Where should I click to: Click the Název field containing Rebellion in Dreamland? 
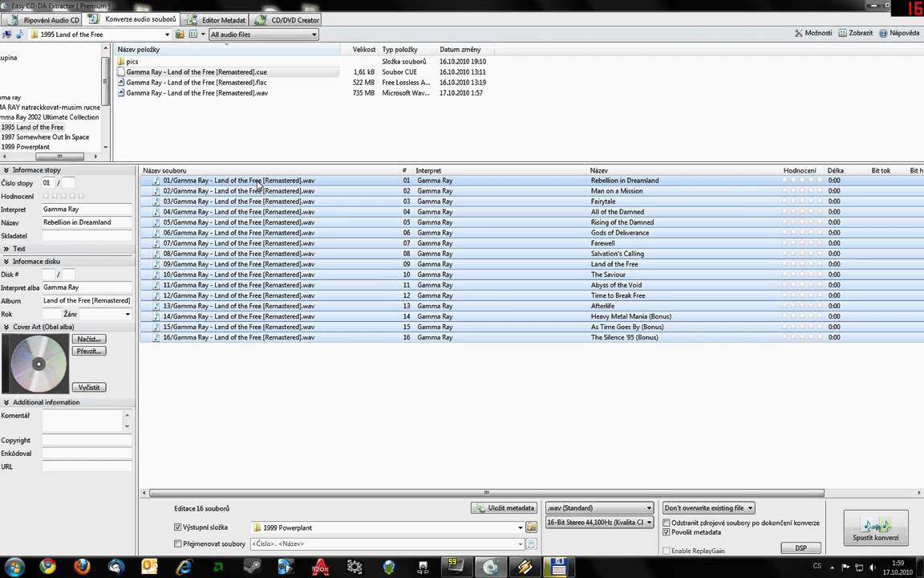(x=87, y=222)
